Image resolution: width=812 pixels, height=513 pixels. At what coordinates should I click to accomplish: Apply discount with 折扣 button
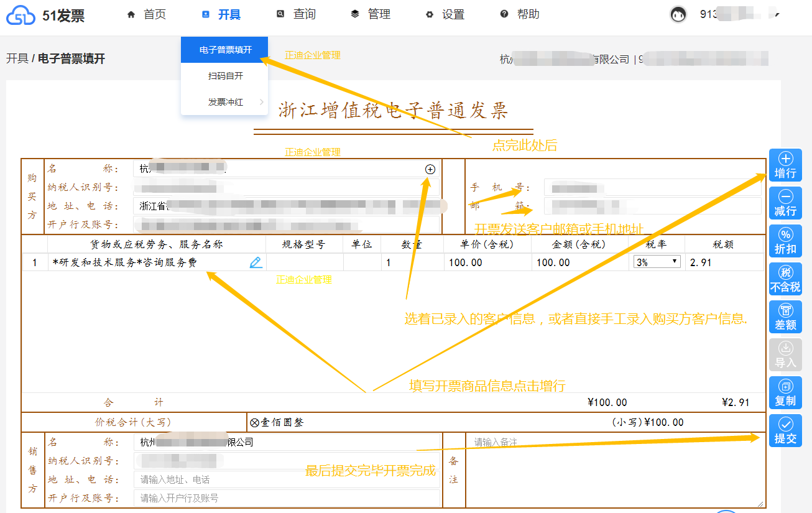click(x=785, y=241)
